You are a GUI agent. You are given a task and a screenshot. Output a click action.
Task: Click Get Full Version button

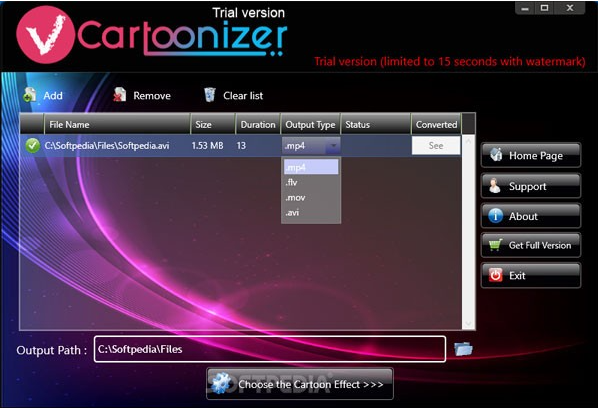click(530, 245)
